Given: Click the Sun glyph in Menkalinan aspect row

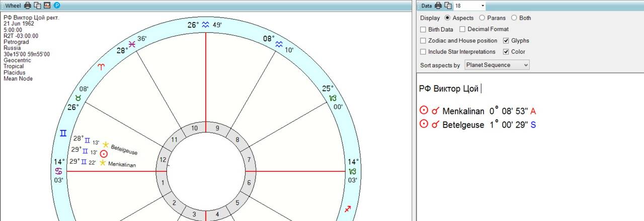Looking at the screenshot, I should pyautogui.click(x=424, y=111).
